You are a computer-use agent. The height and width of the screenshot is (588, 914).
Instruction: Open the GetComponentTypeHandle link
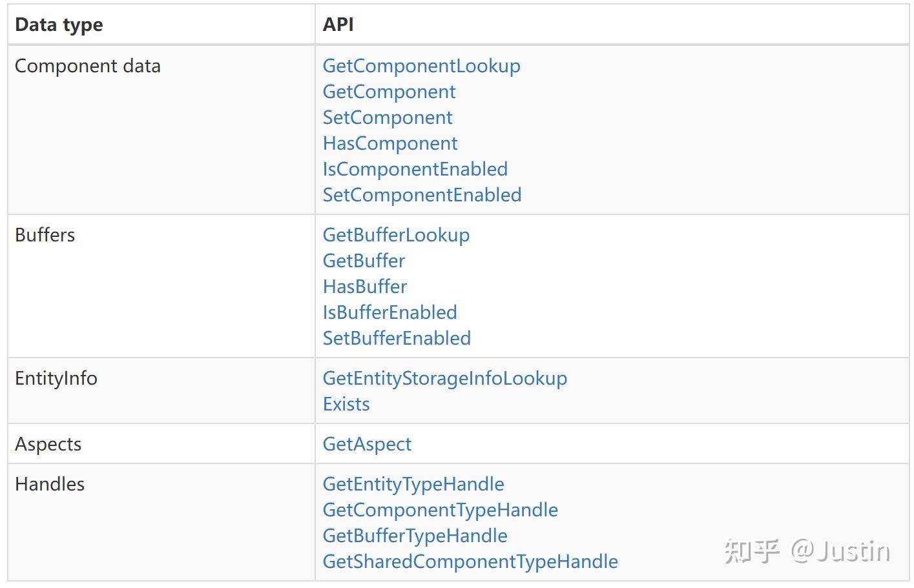click(440, 510)
